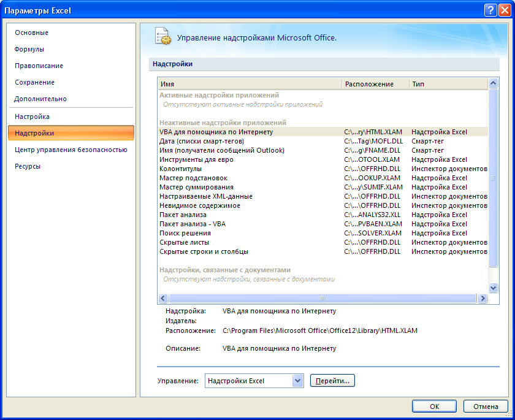Select Скрытые листы row
Image resolution: width=515 pixels, height=420 pixels.
[323, 242]
